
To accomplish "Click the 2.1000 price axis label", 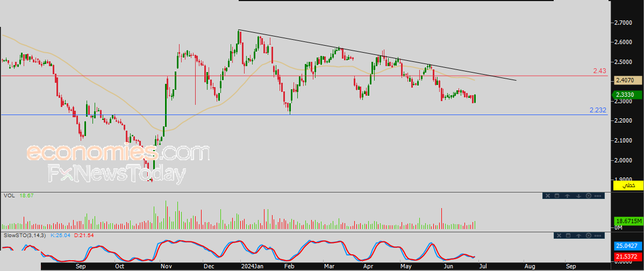I will click(624, 140).
